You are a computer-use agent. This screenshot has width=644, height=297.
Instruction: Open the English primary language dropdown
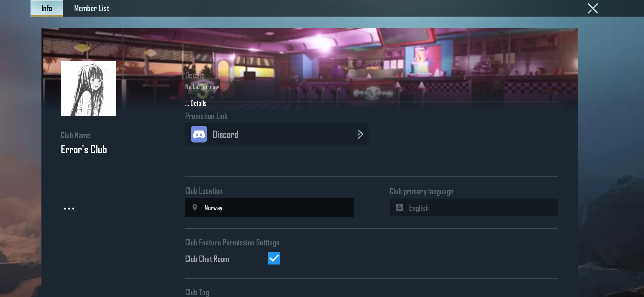(474, 208)
